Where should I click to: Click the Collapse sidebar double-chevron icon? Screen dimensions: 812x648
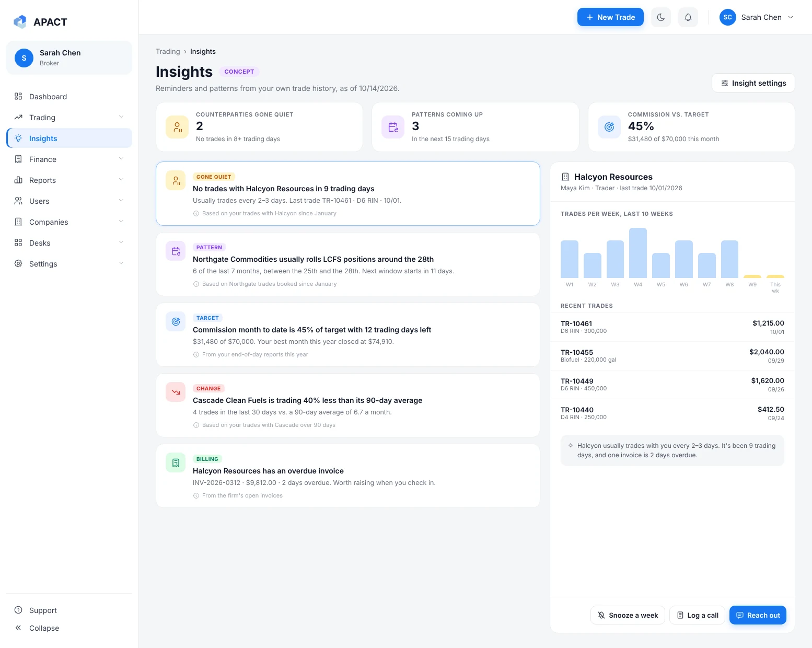18,628
